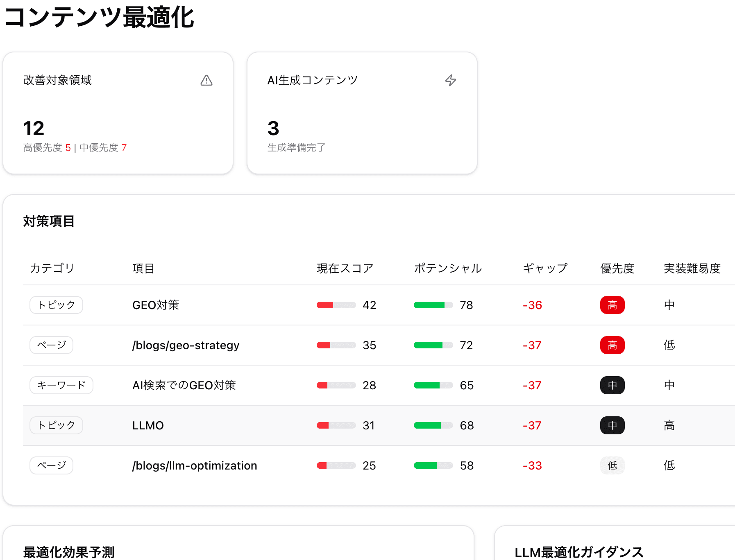Select the 対策項目 section heading
Viewport: 735px width, 560px height.
point(49,221)
